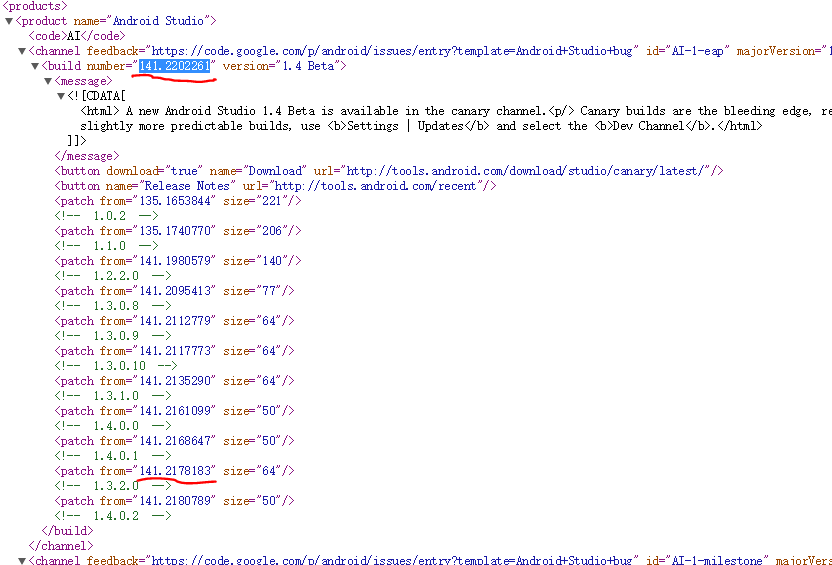Click highlighted build number 141.2202261

coord(175,66)
